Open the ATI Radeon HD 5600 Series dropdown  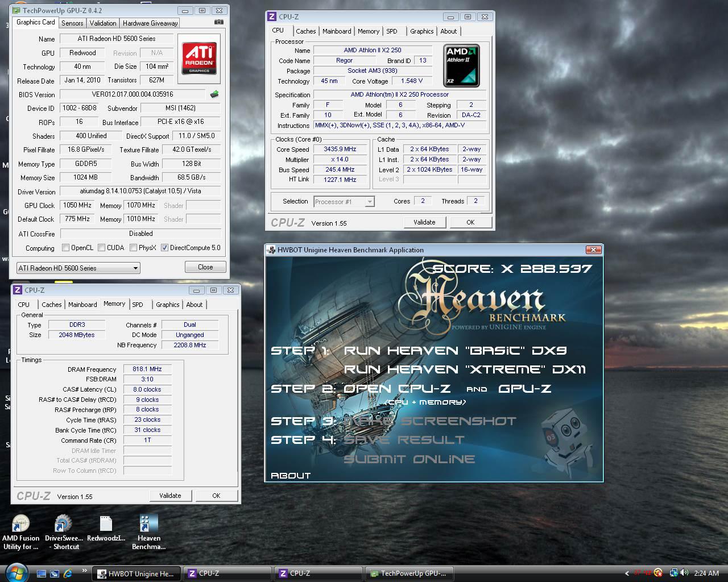tap(78, 268)
